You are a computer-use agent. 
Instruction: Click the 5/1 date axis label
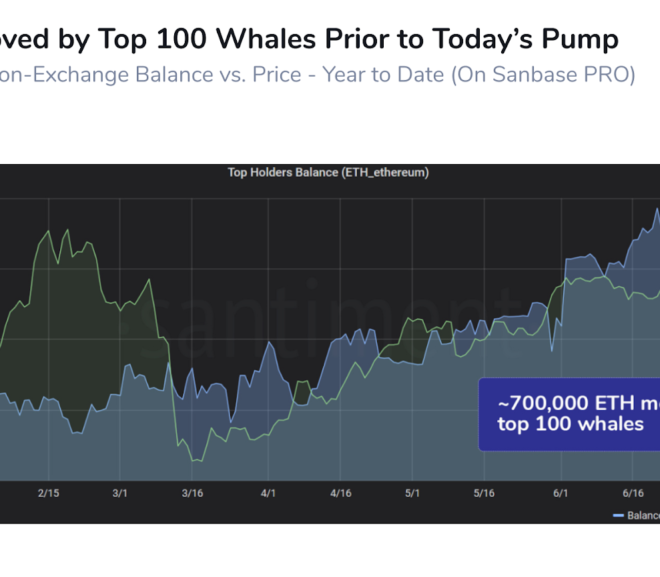click(x=412, y=493)
